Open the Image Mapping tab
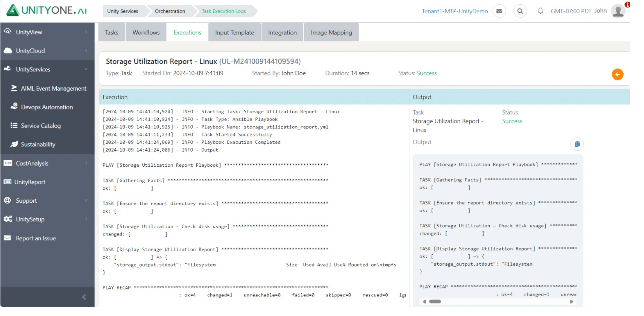Viewport: 644px width, 316px height. [x=331, y=32]
